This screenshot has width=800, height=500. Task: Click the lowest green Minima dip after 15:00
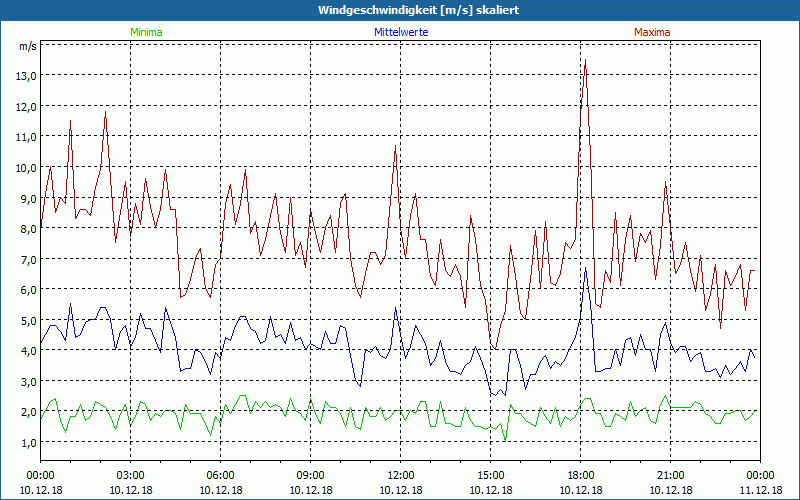[505, 440]
